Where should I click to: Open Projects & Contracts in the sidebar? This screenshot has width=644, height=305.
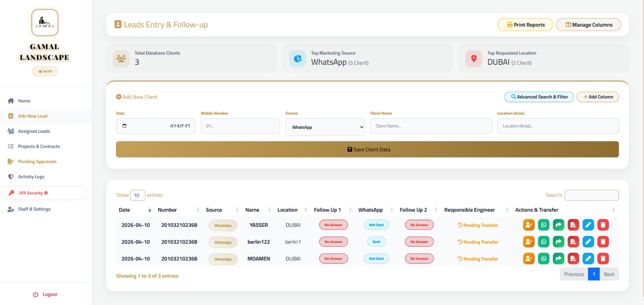pyautogui.click(x=39, y=146)
